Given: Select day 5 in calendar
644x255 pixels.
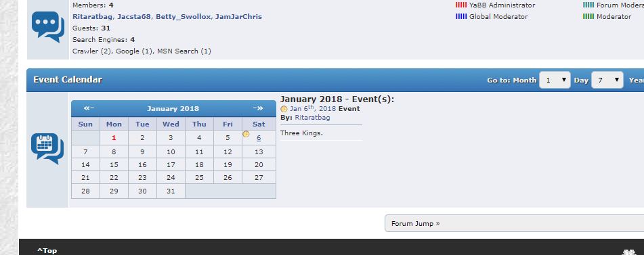Looking at the screenshot, I should (x=228, y=138).
